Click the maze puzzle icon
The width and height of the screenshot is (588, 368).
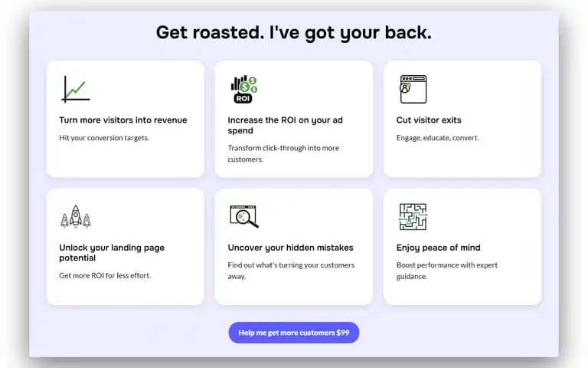(413, 217)
